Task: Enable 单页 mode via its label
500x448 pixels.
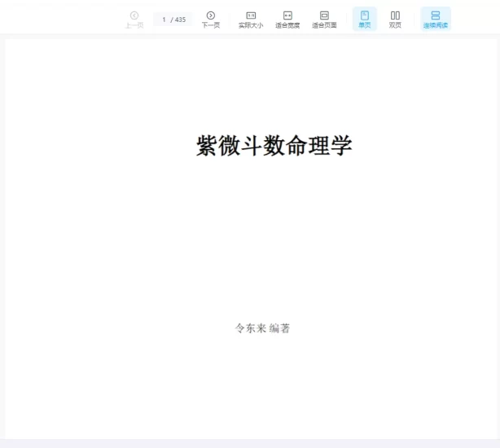Action: (365, 25)
